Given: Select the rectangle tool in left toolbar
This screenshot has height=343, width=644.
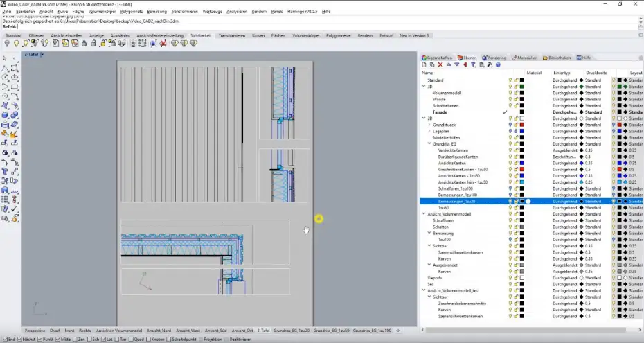Looking at the screenshot, I should point(15,87).
